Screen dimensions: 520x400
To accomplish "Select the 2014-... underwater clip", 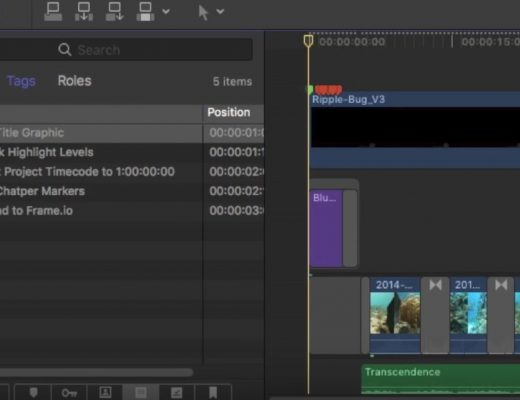I will (x=395, y=315).
